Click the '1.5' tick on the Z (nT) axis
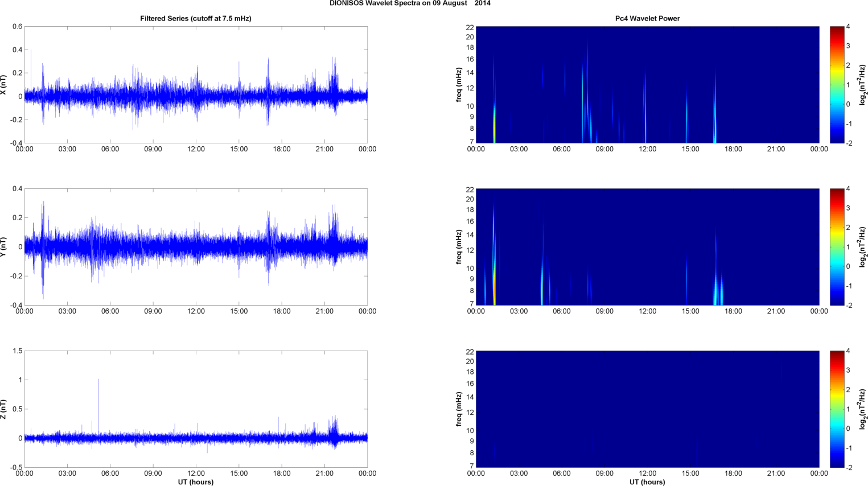Screen dimensions: 868x486 (17, 351)
